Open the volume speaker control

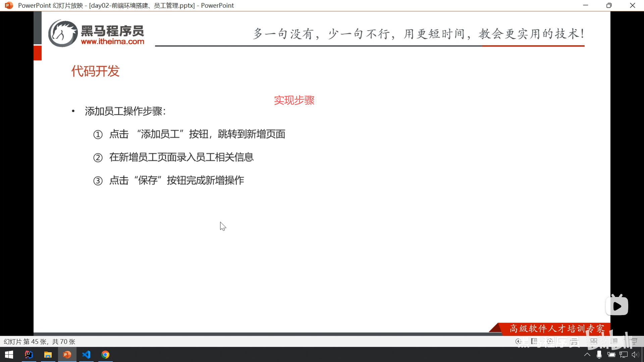[635, 355]
